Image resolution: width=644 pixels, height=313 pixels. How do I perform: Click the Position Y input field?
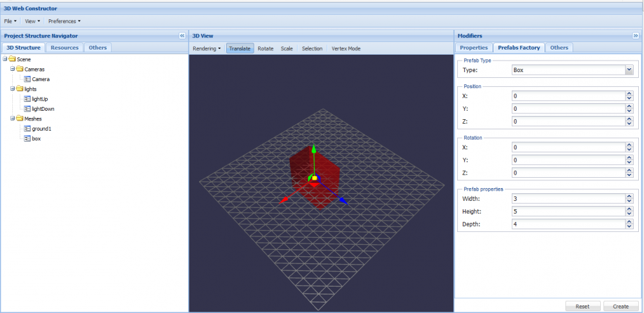click(x=569, y=109)
